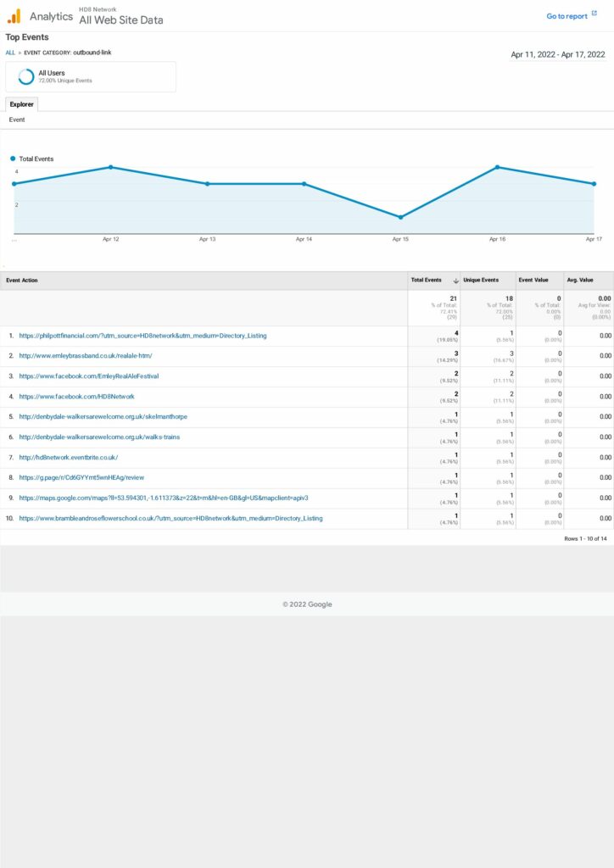614x868 pixels.
Task: Open the philpottfinancial.com event action link
Action: [142, 336]
